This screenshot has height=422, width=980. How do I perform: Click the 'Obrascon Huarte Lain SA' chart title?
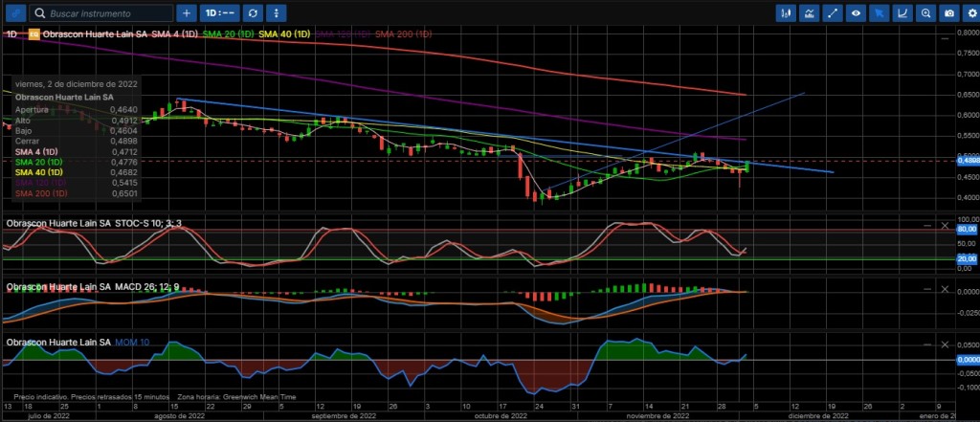pyautogui.click(x=95, y=34)
